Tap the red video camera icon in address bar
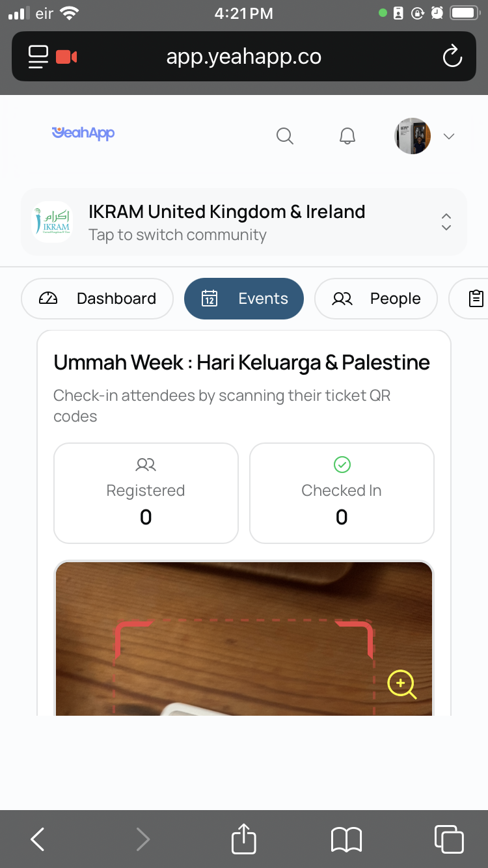 [65, 57]
